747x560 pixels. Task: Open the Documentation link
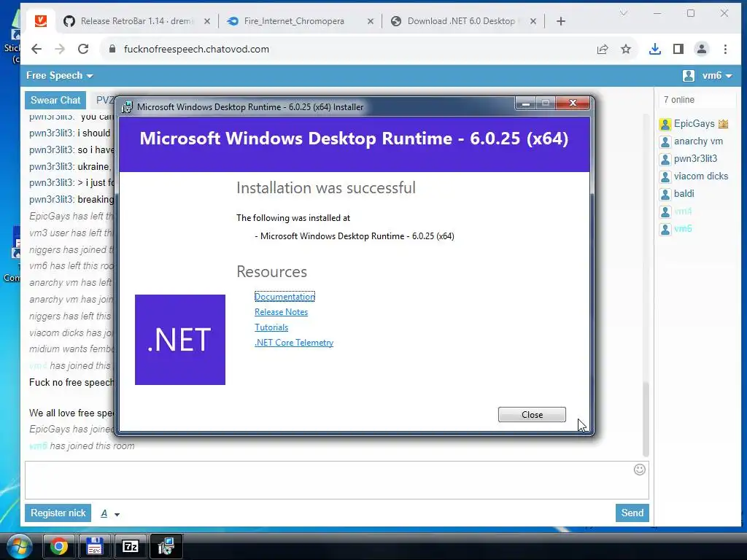285,297
